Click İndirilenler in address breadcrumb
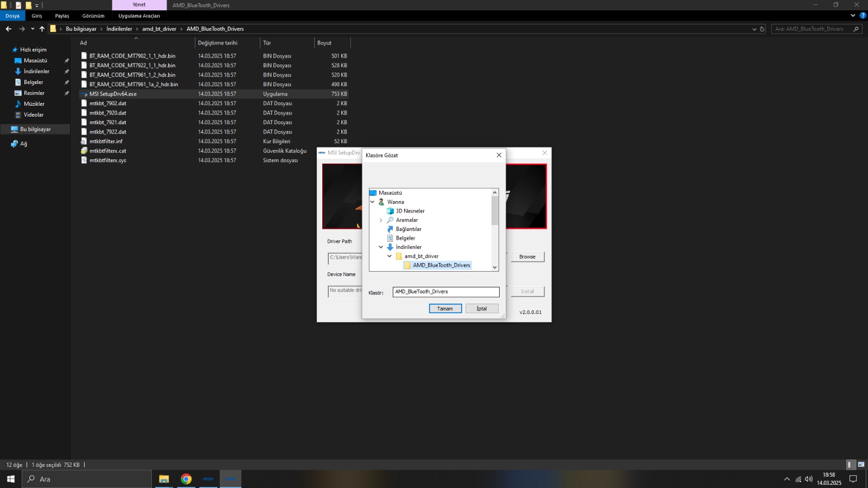868x488 pixels. [119, 29]
